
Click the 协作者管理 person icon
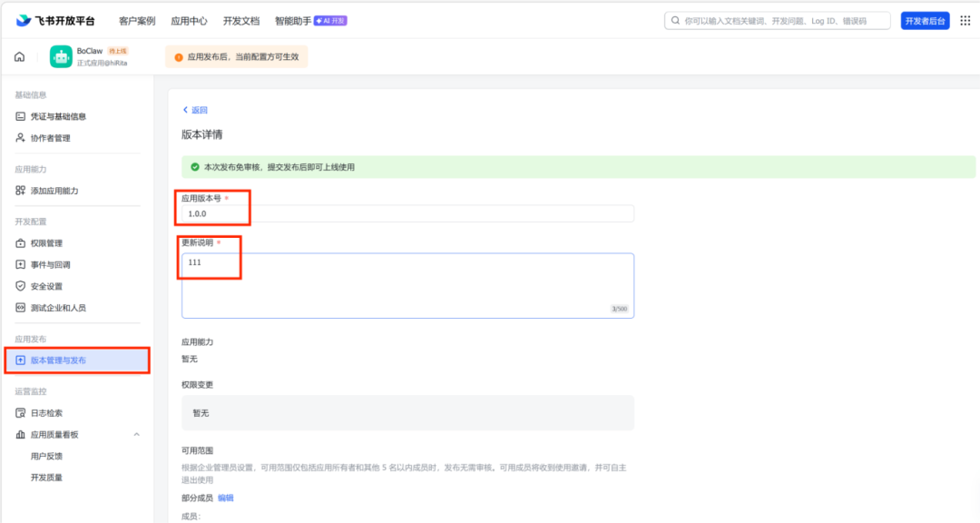(x=21, y=138)
